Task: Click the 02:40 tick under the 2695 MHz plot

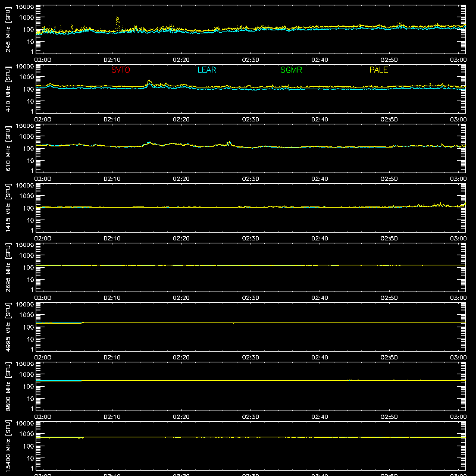Action: 320,298
